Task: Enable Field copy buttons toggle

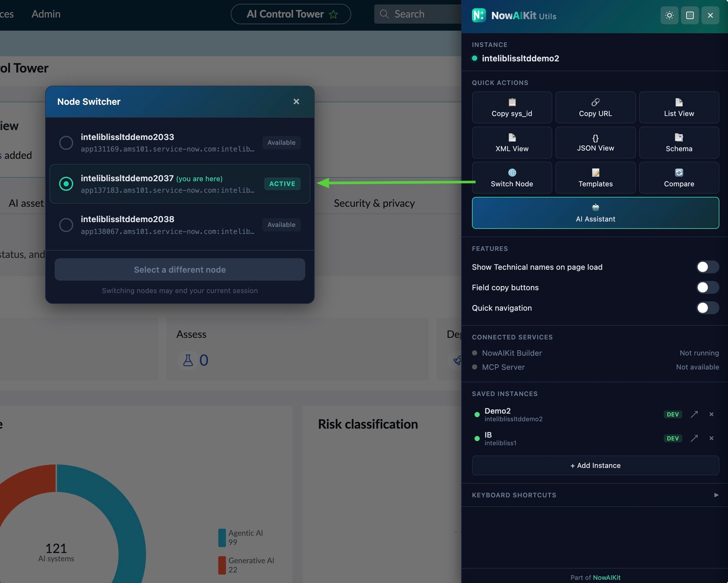Action: [x=708, y=288]
